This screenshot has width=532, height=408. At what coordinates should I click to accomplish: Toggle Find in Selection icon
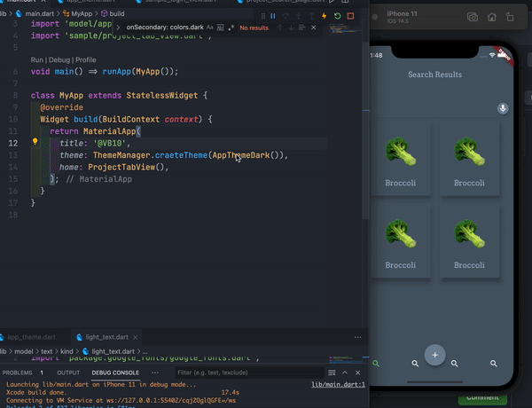coord(301,27)
